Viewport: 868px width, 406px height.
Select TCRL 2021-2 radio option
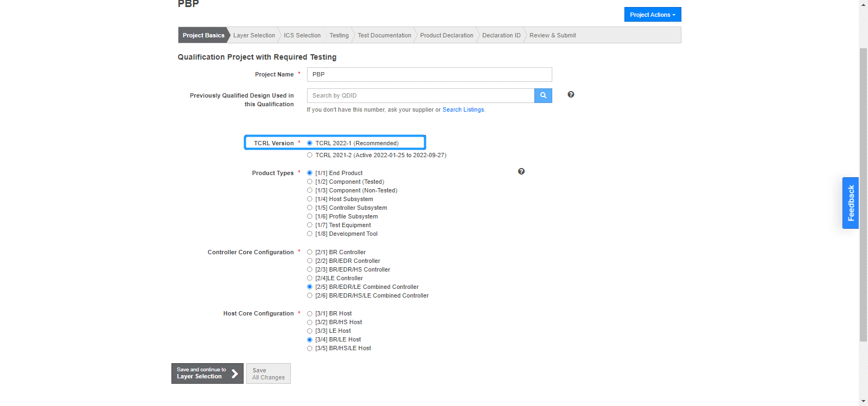(x=310, y=155)
